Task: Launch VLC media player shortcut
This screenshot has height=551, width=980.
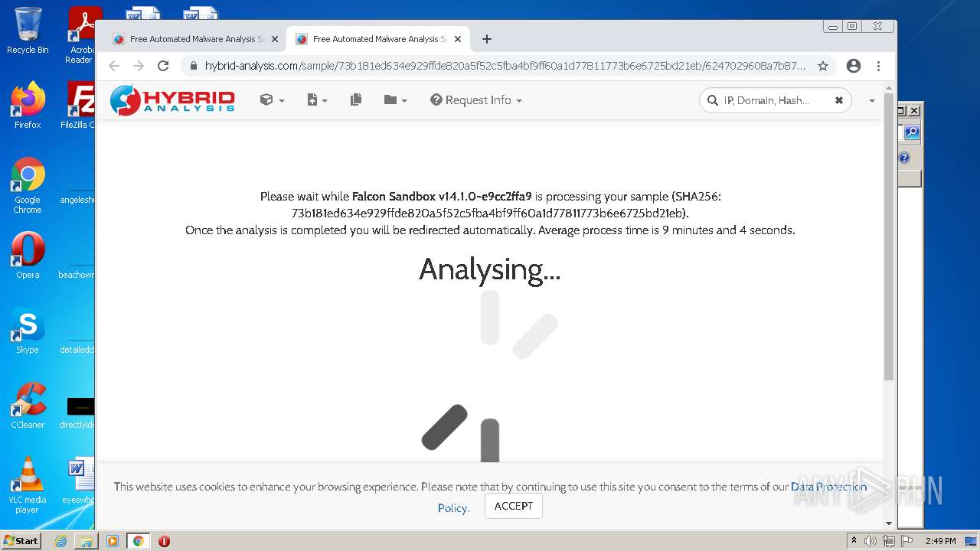Action: coord(28,485)
